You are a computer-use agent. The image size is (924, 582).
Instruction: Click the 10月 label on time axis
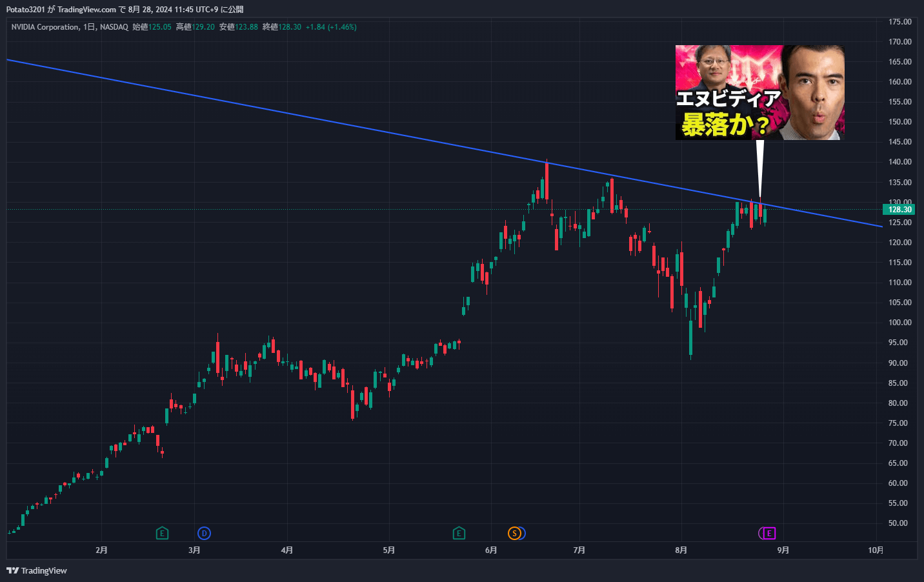[x=875, y=550]
